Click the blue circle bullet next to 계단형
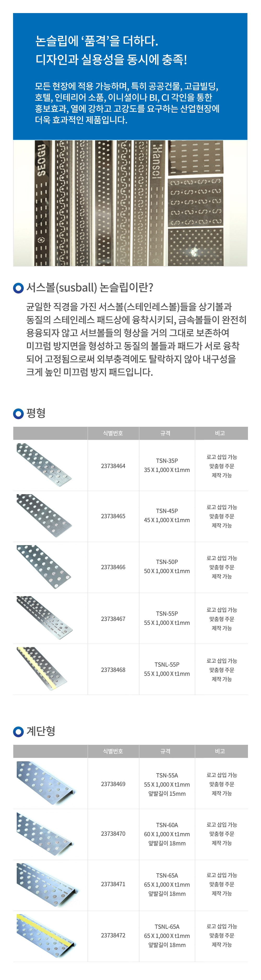Viewport: 261px width, 980px height. coord(18,731)
